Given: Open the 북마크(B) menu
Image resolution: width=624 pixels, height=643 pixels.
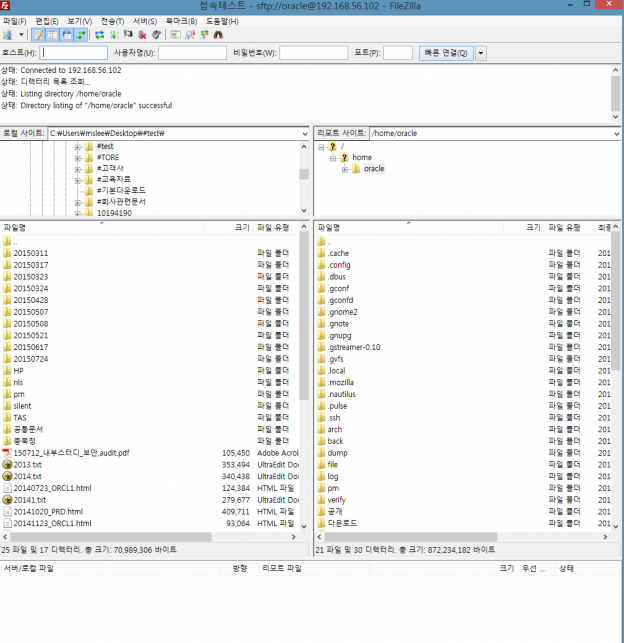Looking at the screenshot, I should [179, 20].
